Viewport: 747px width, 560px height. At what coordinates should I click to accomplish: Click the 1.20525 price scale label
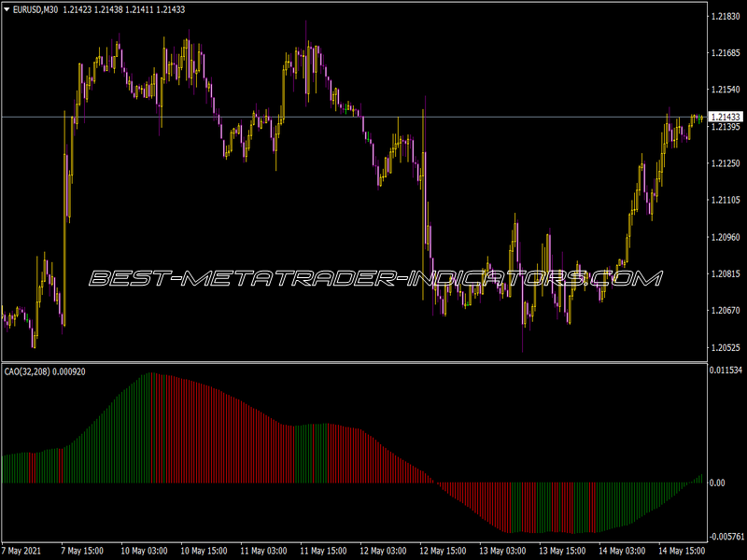point(726,347)
